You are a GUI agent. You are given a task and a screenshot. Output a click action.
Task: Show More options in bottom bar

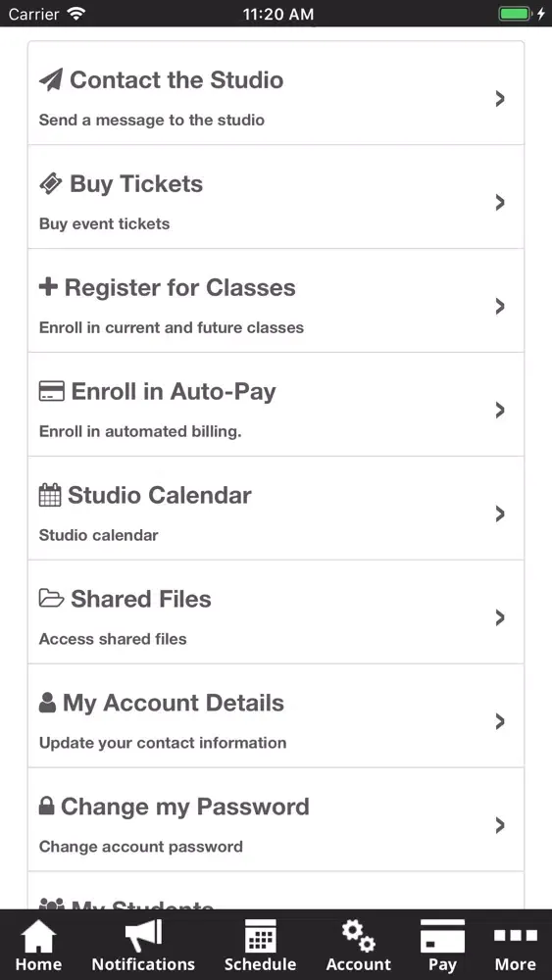(x=515, y=945)
